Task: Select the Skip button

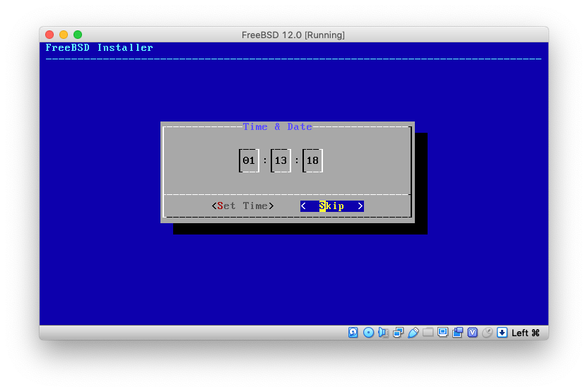Action: pos(331,206)
